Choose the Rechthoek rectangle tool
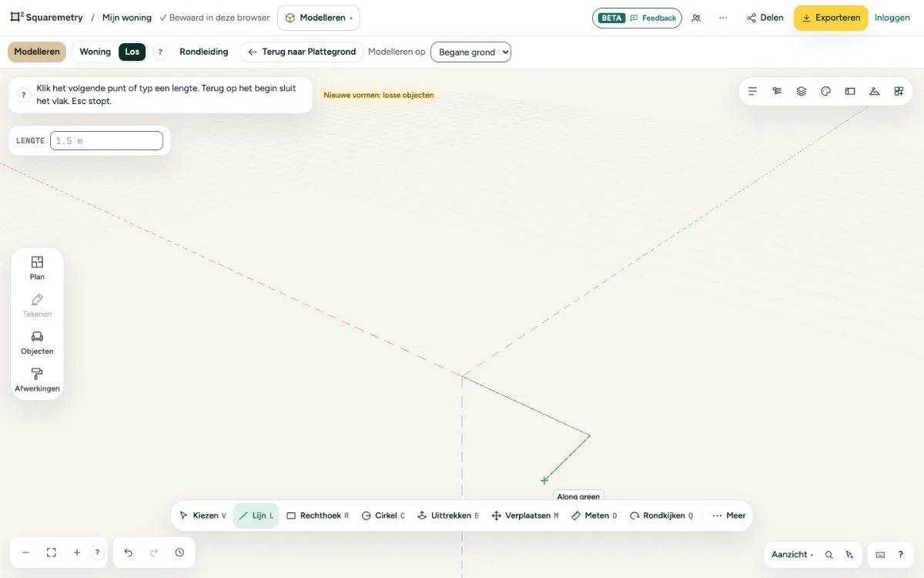 click(317, 516)
